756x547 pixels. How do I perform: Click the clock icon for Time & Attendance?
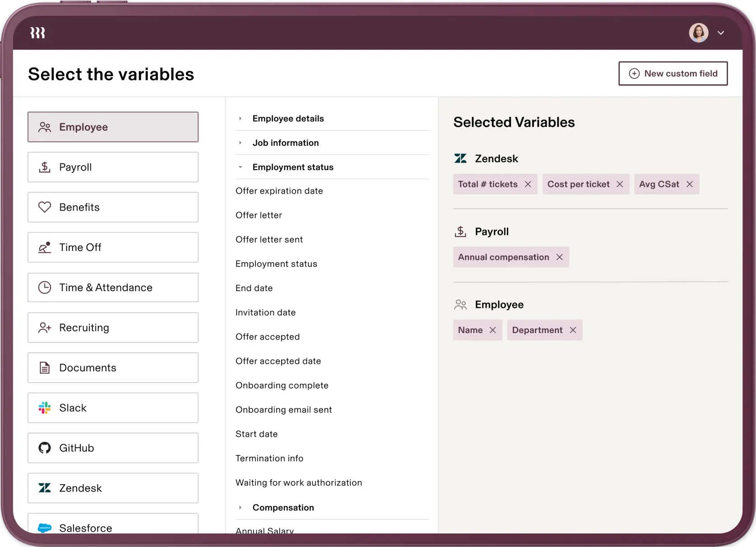coord(45,287)
